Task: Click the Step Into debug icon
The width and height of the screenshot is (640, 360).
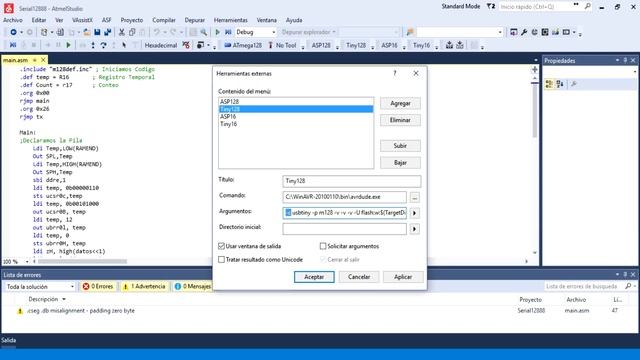Action: pos(93,45)
